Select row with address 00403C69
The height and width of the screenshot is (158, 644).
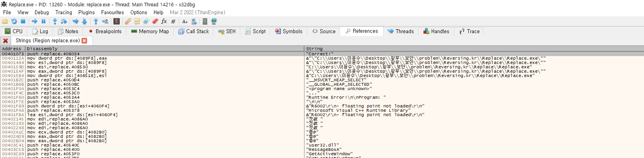[x=322, y=154]
